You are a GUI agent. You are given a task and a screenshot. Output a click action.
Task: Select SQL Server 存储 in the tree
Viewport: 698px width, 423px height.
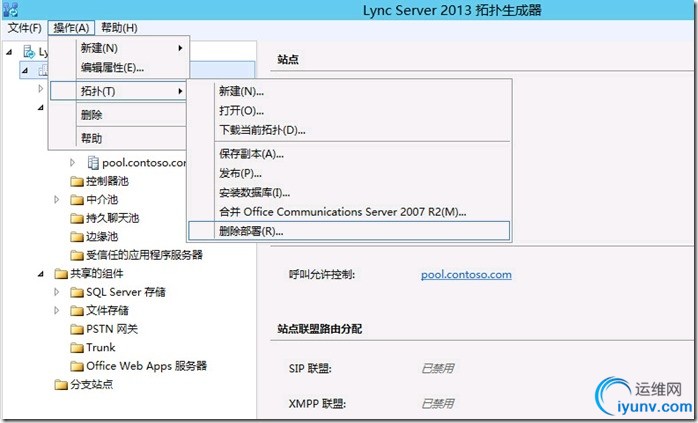coord(126,292)
